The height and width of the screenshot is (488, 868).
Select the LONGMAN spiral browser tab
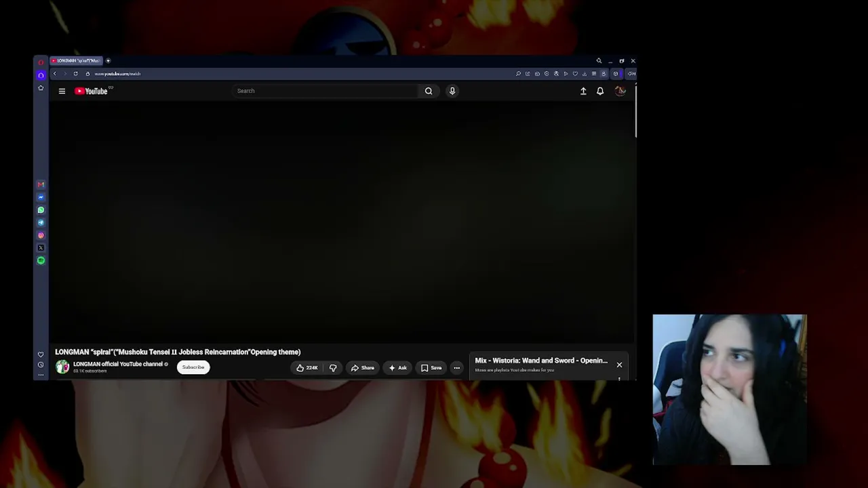[76, 61]
